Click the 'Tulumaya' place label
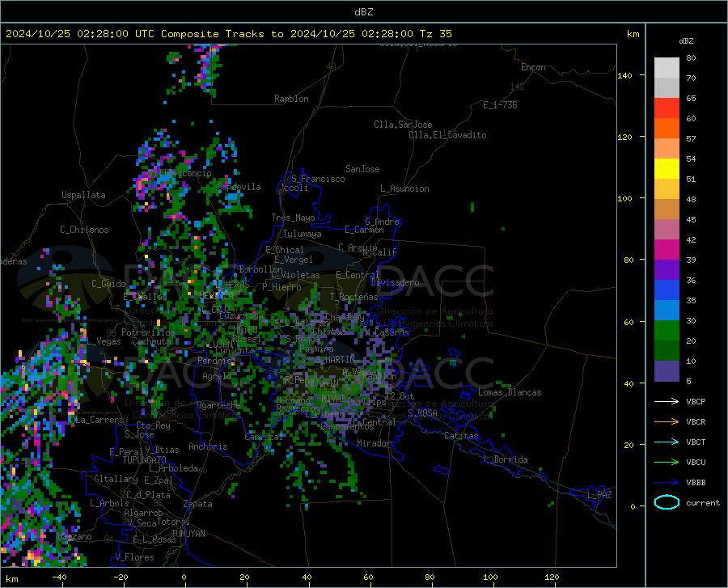This screenshot has width=728, height=588. point(303,234)
